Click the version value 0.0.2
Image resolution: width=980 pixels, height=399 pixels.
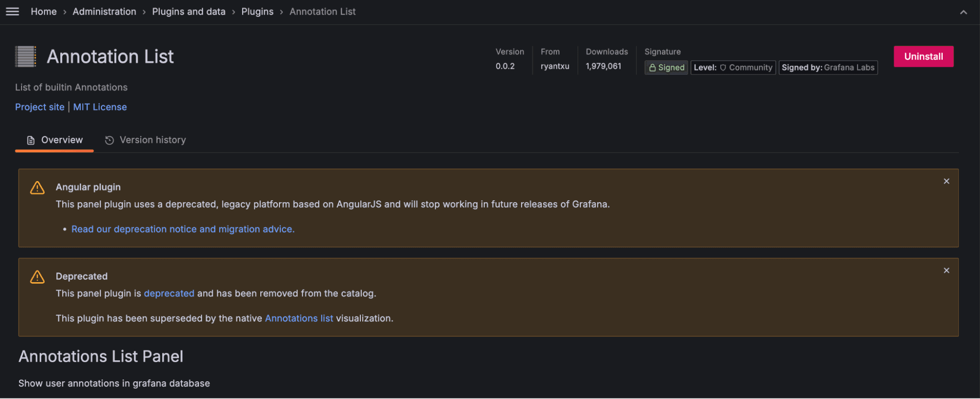(x=505, y=66)
